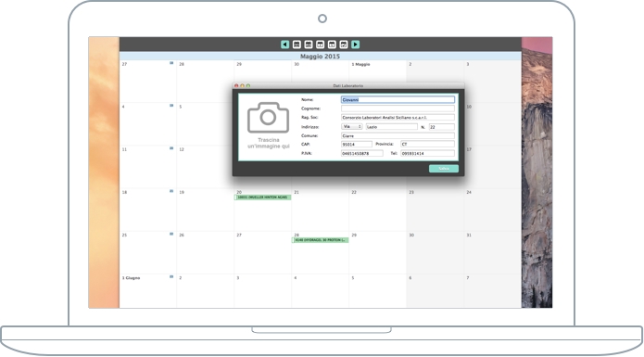Click week number badge in the day 18 cell
The height and width of the screenshot is (357, 644).
tap(171, 191)
